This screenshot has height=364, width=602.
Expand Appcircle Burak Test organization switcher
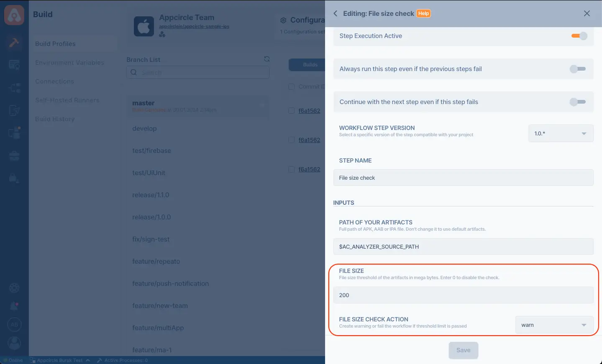point(60,360)
